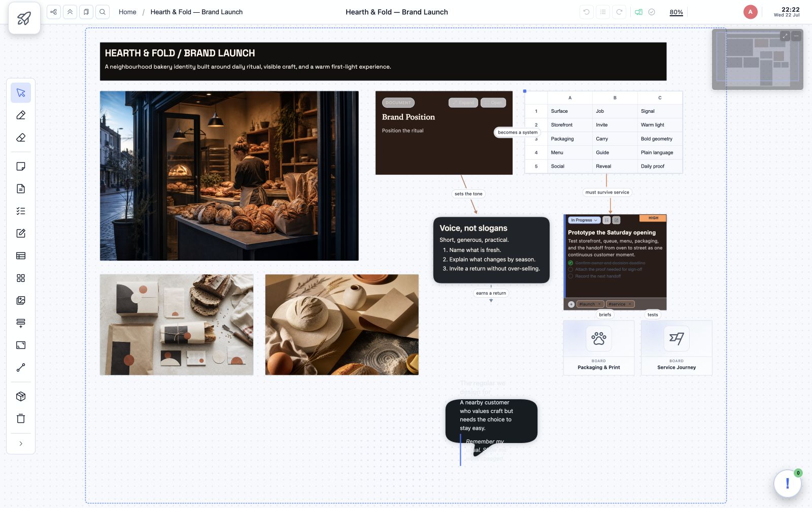Open the hierarchy tree icon in top bar
Viewport: 812px width, 508px height.
[54, 12]
